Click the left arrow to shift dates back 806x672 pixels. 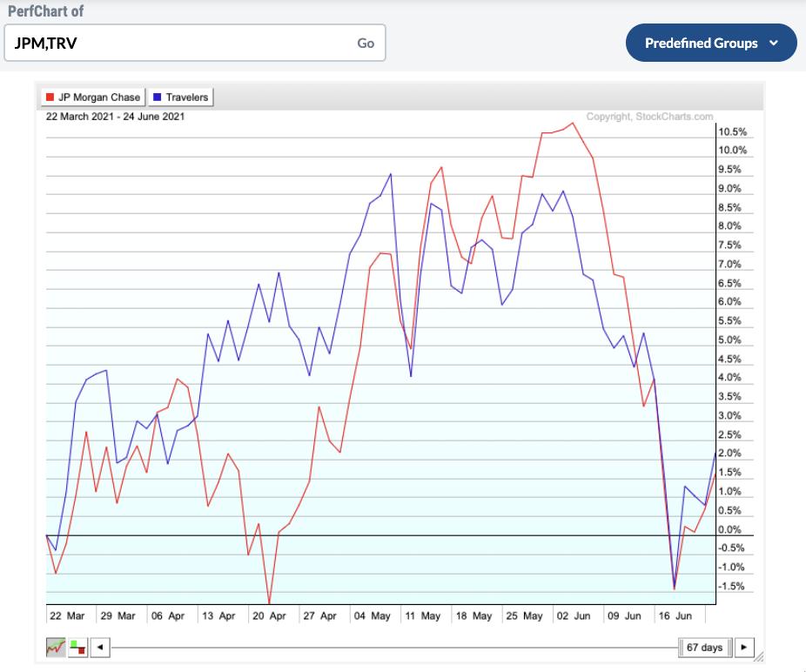point(100,648)
